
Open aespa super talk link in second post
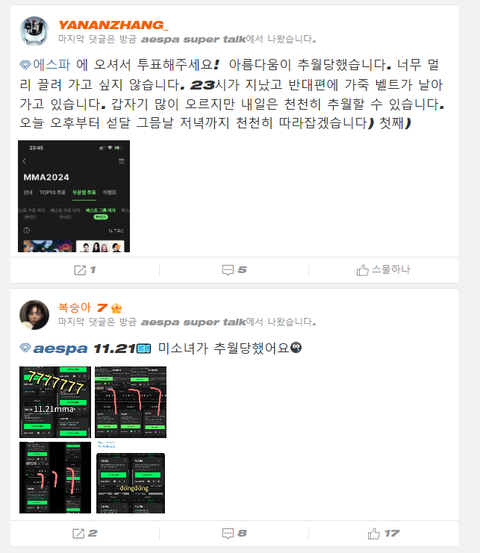point(193,322)
